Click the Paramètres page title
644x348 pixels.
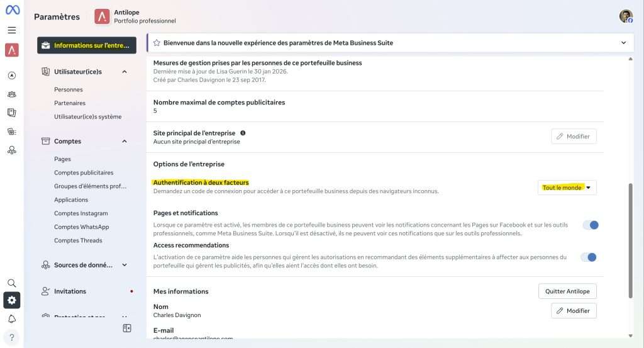coord(57,17)
